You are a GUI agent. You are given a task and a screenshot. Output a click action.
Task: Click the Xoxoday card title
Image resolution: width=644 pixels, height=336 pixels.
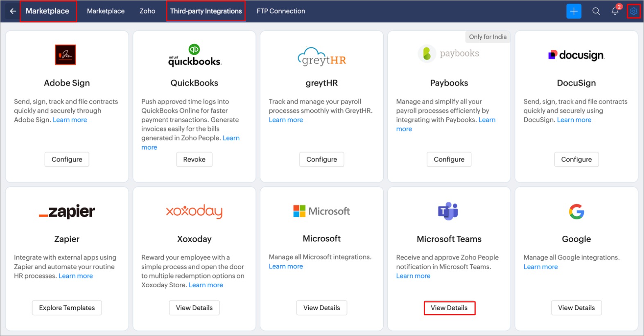[194, 239]
